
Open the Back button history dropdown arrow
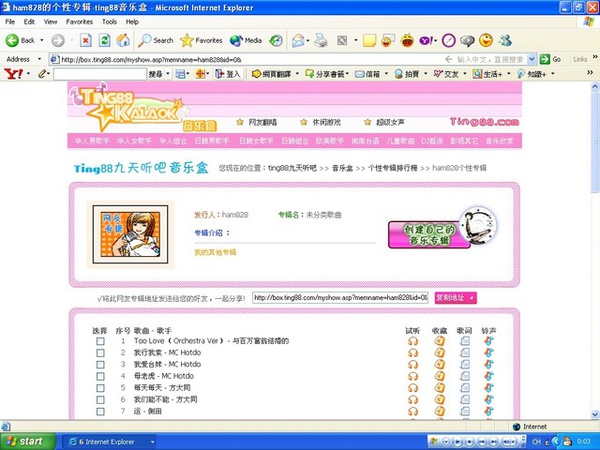pos(42,40)
